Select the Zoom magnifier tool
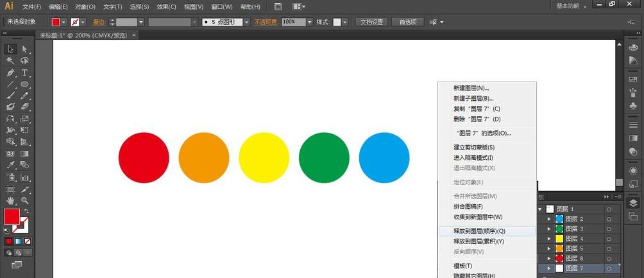644x278 pixels. coord(24,201)
